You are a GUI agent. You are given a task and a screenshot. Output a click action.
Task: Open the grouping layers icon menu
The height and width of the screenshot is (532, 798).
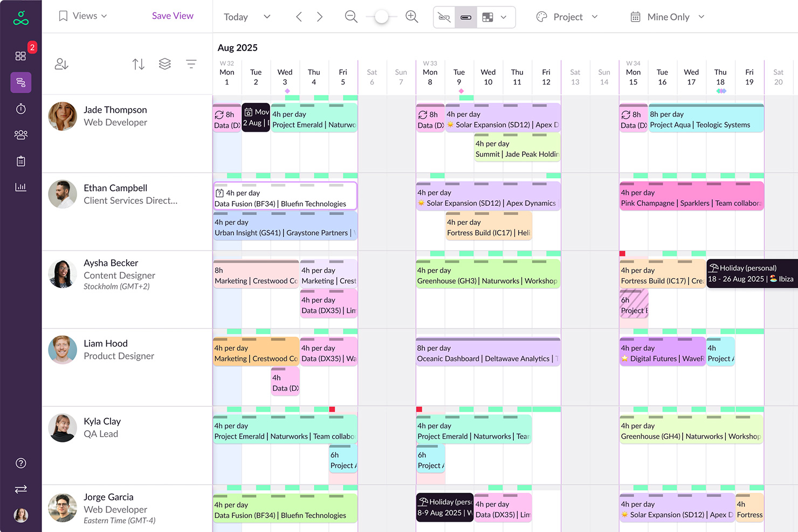164,64
